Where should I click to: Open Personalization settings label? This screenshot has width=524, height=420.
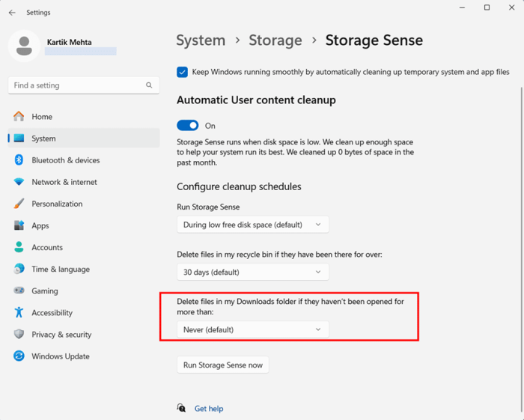click(57, 204)
